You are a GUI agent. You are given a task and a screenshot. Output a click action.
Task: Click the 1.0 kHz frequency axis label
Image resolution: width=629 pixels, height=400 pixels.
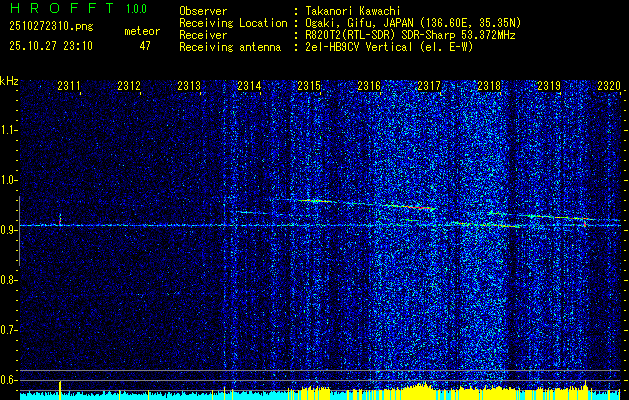8,180
